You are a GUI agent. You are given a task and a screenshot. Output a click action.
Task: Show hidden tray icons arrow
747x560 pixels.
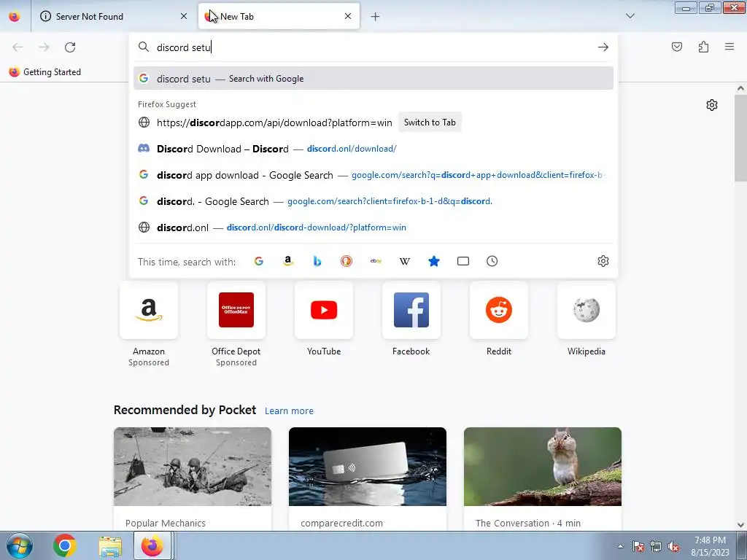(620, 546)
